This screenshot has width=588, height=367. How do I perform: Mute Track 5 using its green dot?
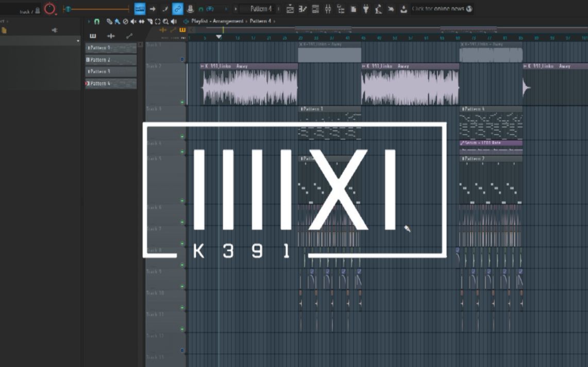(182, 201)
